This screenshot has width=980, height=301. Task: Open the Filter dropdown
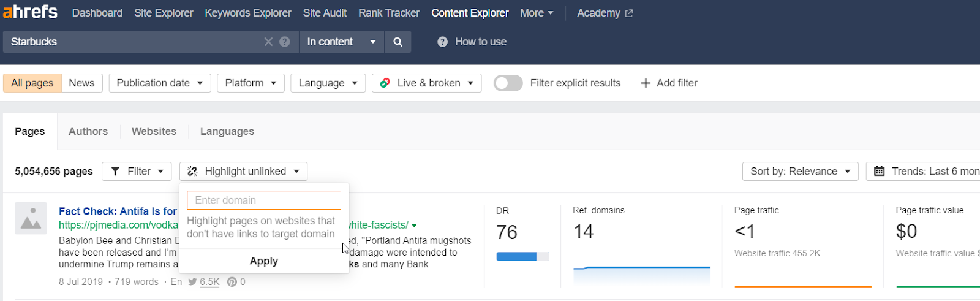pyautogui.click(x=137, y=171)
